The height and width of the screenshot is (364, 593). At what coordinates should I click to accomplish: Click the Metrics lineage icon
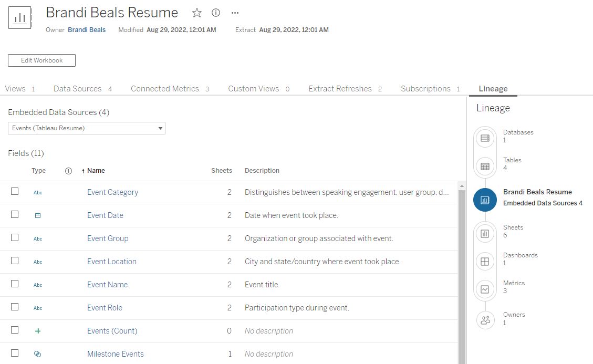(485, 289)
